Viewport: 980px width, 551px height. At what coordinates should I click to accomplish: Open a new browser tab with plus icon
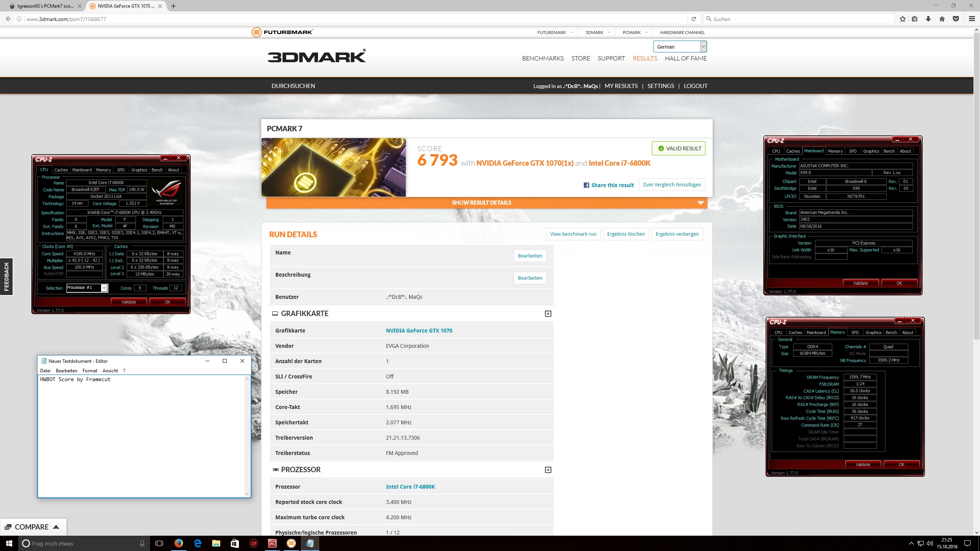(x=173, y=6)
